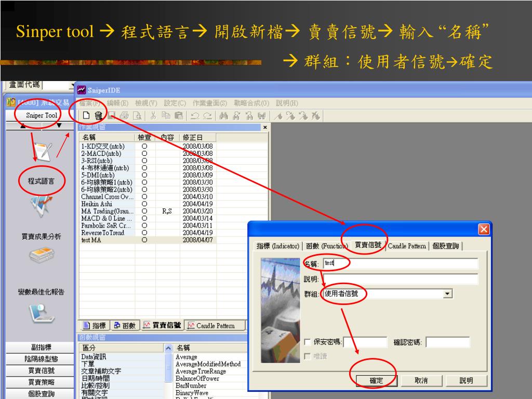Open the 群組 dropdown arrow
This screenshot has height=399, width=532.
[448, 294]
